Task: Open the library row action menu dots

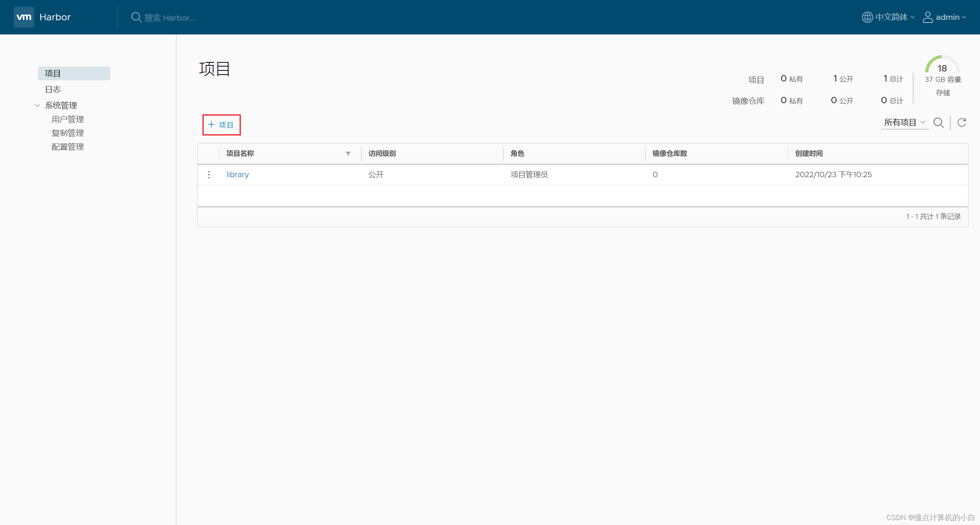Action: (209, 174)
